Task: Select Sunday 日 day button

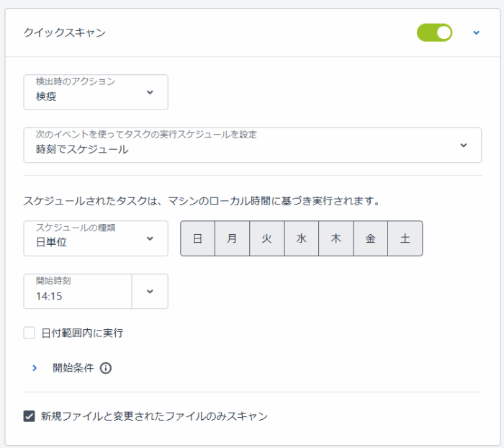Action: point(197,238)
